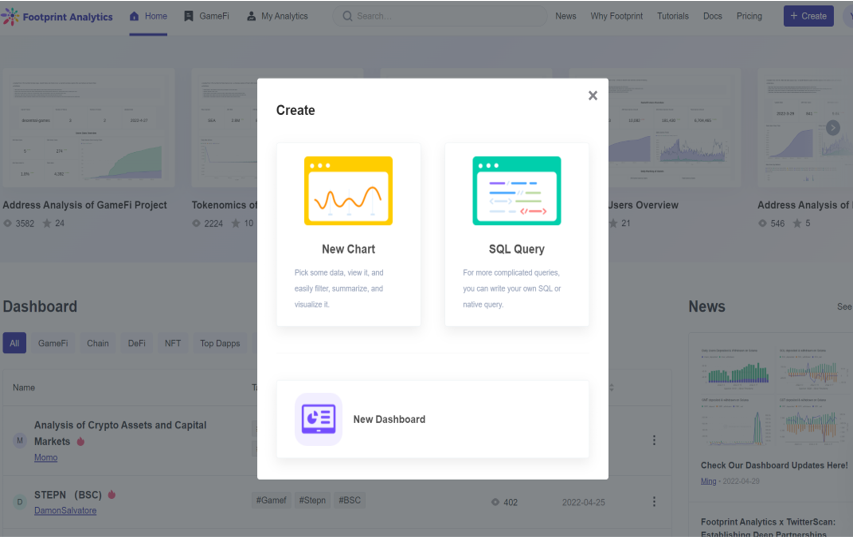This screenshot has width=853, height=537.
Task: Close the Create dialog with the X
Action: 592,96
